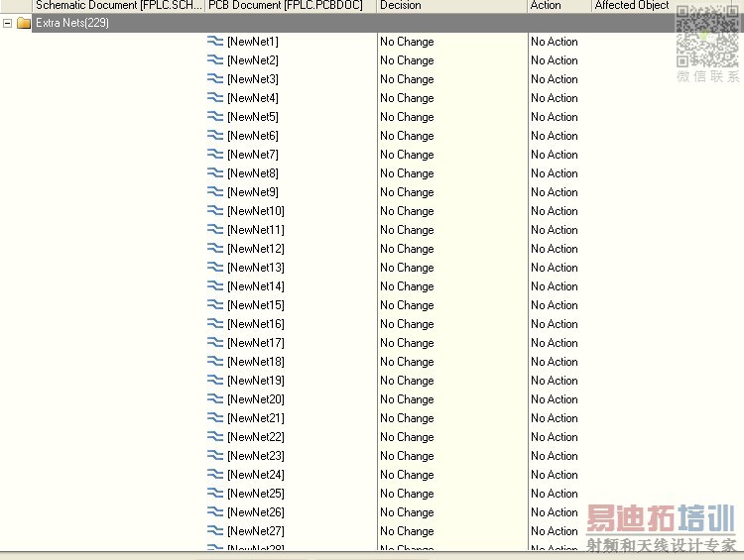The width and height of the screenshot is (744, 560).
Task: Click the No Change decision for [NewNet1]
Action: tap(407, 42)
